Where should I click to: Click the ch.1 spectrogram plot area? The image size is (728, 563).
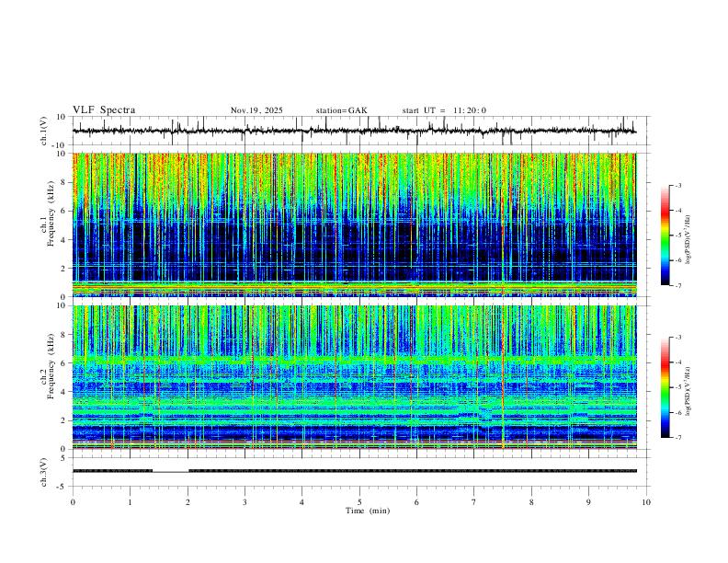pyautogui.click(x=355, y=224)
